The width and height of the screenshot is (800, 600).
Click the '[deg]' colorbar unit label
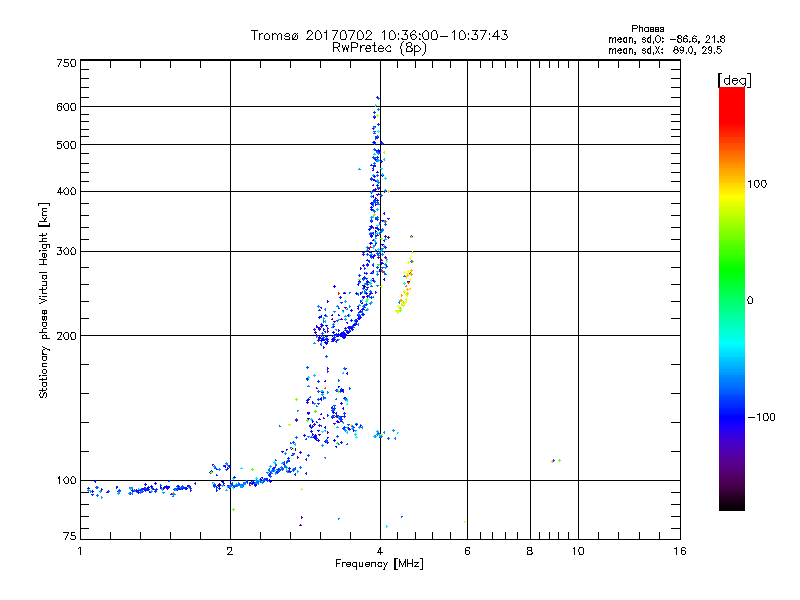[734, 80]
